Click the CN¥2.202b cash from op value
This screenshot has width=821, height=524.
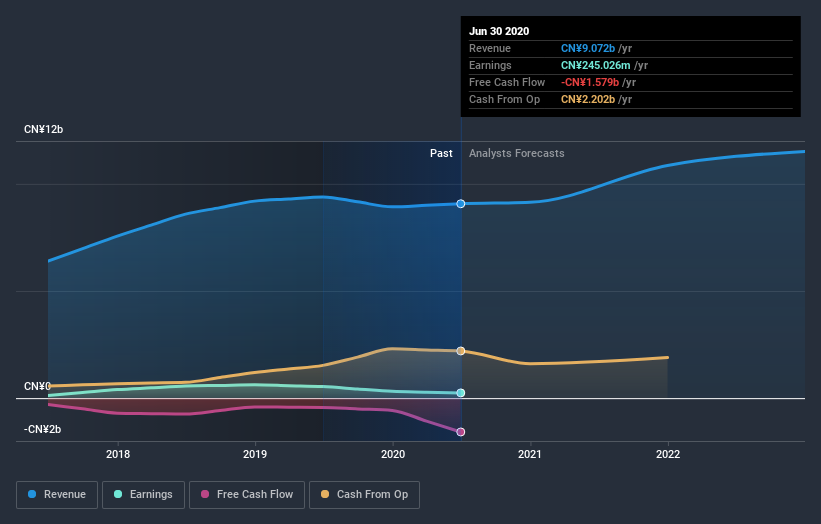(x=588, y=99)
